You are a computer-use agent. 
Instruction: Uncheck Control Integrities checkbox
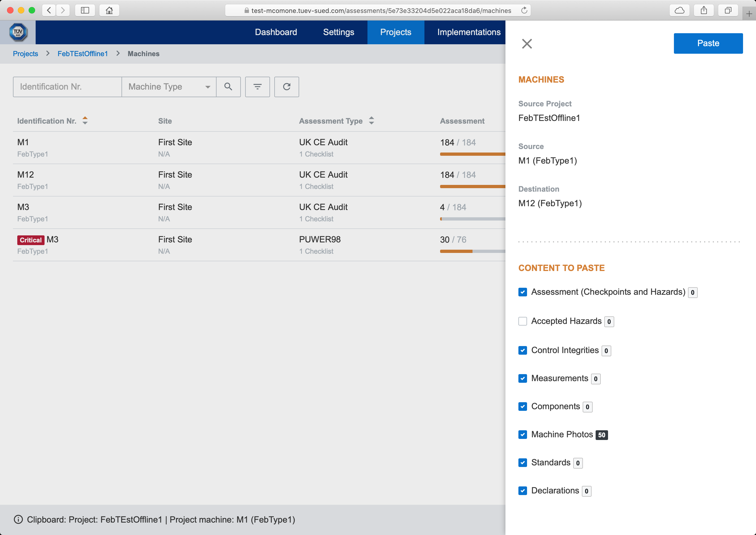522,350
